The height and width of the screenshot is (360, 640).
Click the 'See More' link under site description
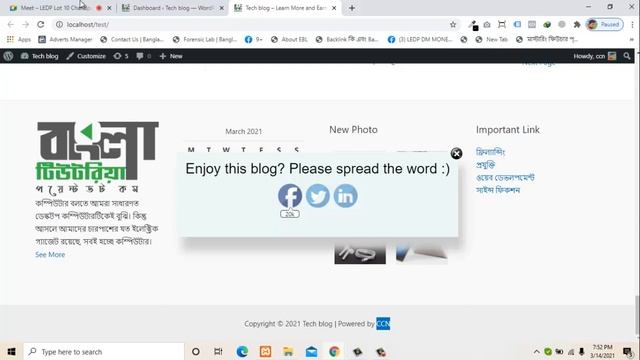point(50,254)
